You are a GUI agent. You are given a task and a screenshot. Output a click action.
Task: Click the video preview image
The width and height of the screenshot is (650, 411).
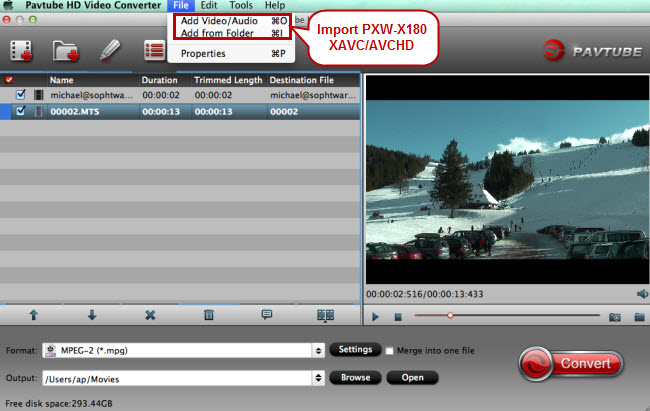point(507,180)
